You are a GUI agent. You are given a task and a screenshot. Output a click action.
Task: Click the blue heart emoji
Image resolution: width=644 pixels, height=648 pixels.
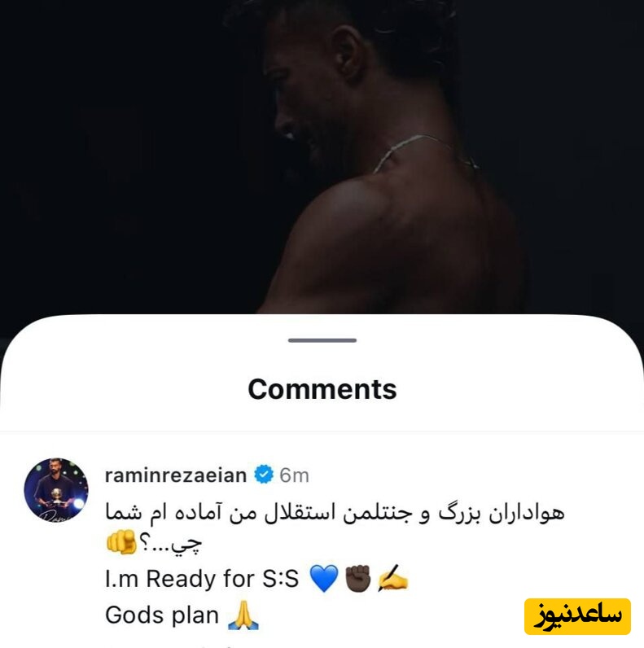tap(324, 578)
